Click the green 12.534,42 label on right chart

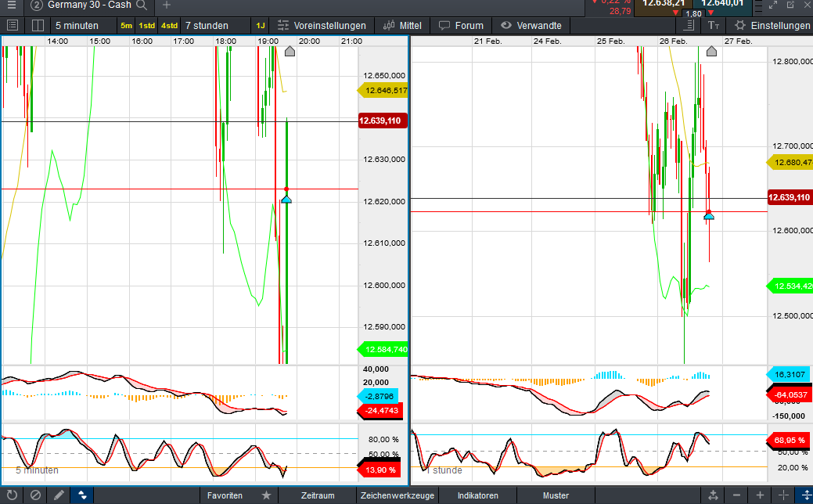click(790, 286)
